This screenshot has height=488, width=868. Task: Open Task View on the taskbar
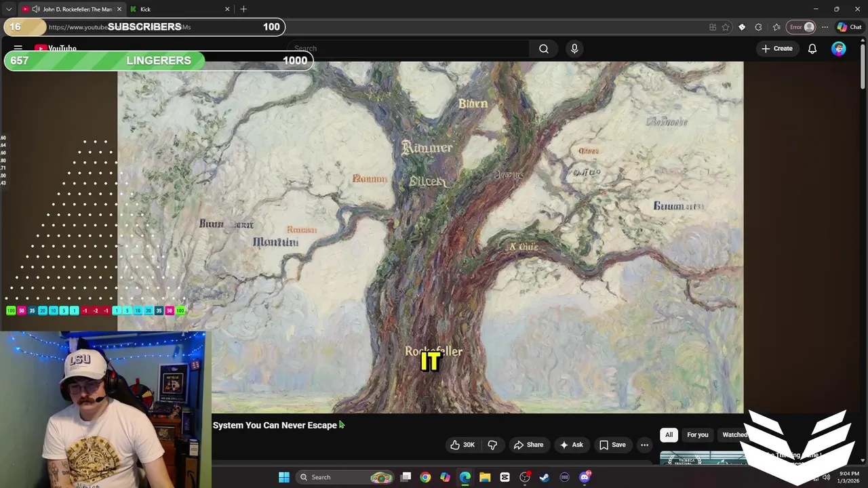[406, 477]
